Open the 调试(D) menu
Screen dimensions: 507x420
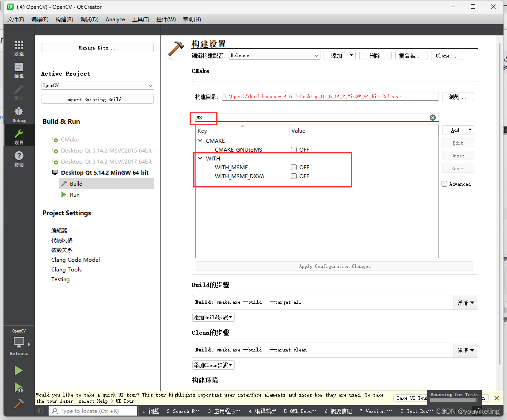89,19
